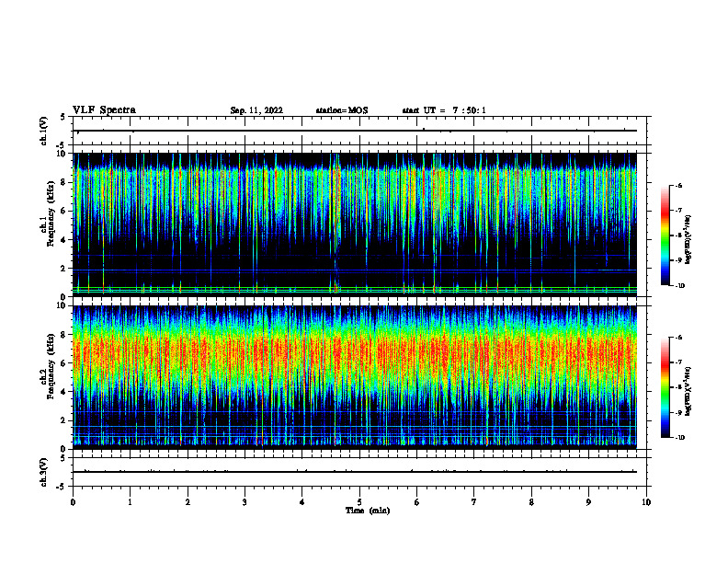Image resolution: width=728 pixels, height=563 pixels.
Task: Click the ch.3 voltage waveform trace
Action: pos(355,472)
